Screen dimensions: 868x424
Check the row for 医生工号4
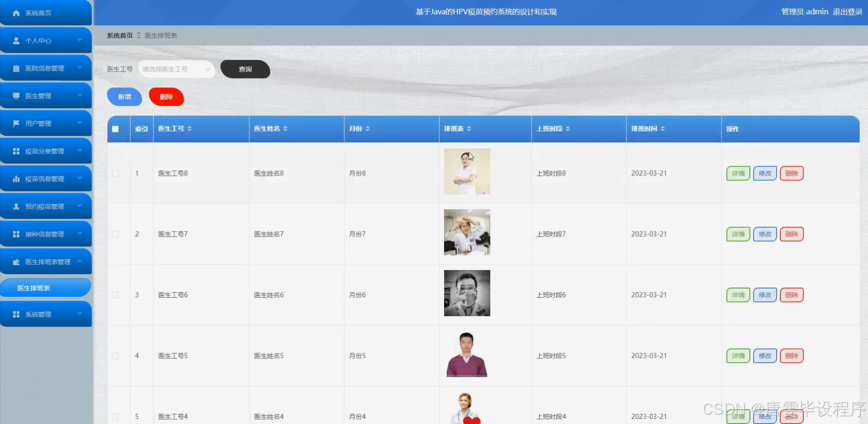click(115, 416)
